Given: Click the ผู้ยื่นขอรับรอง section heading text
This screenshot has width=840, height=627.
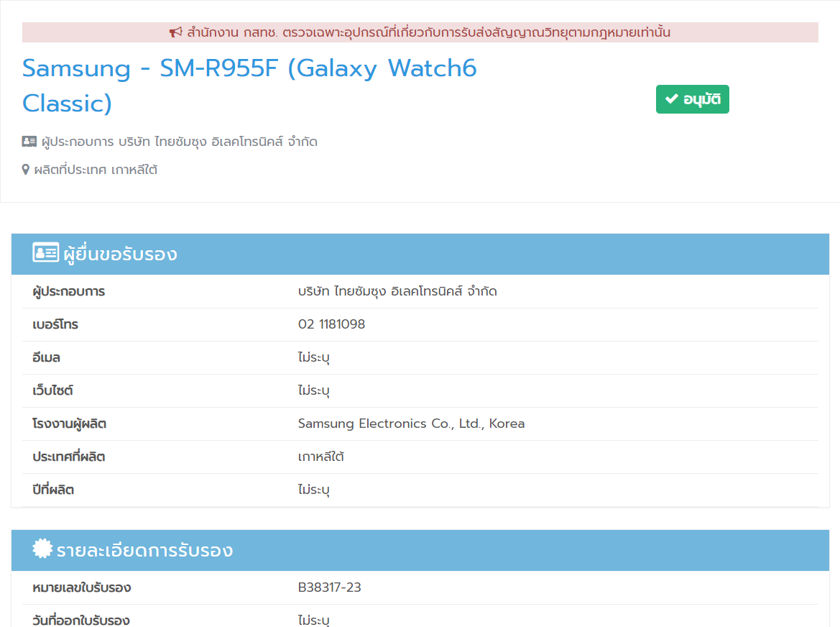Looking at the screenshot, I should coord(120,254).
